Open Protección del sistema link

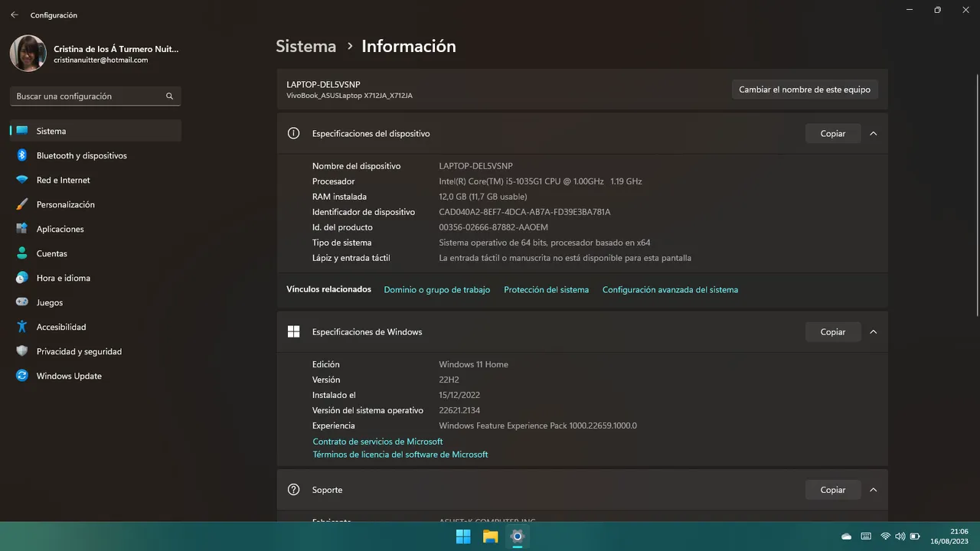pos(546,290)
